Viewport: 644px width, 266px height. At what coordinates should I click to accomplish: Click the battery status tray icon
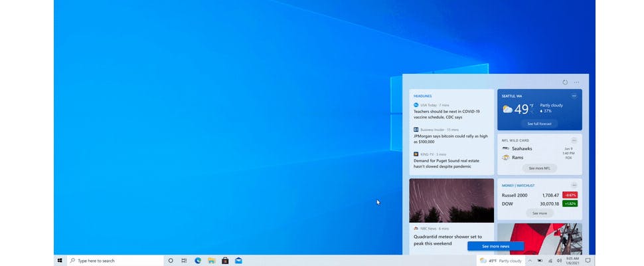[540, 261]
